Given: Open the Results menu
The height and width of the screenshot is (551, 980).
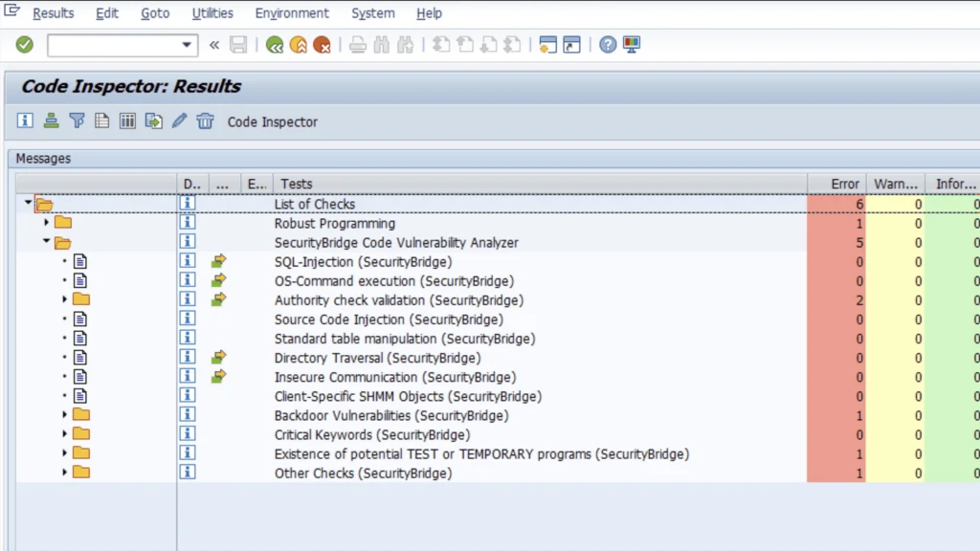Looking at the screenshot, I should pos(54,13).
